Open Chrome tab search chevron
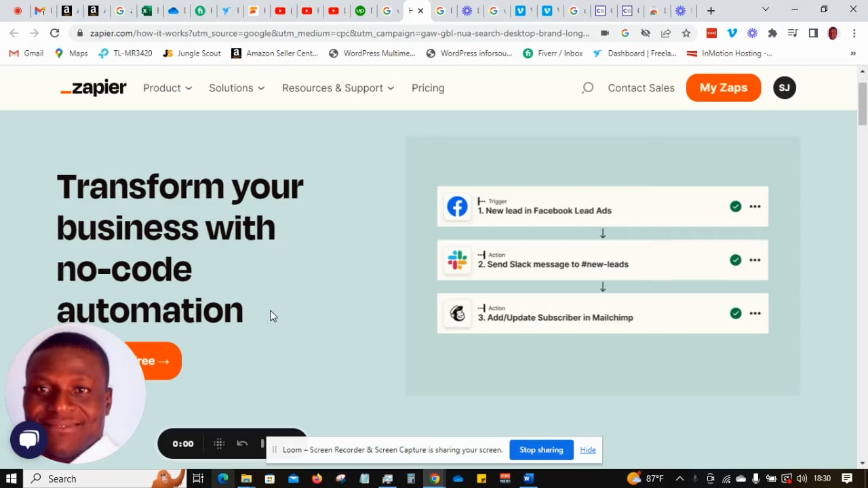 click(x=766, y=9)
